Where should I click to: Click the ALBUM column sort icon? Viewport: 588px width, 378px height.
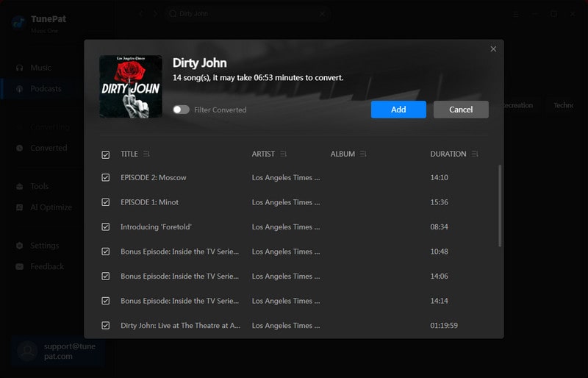(364, 154)
